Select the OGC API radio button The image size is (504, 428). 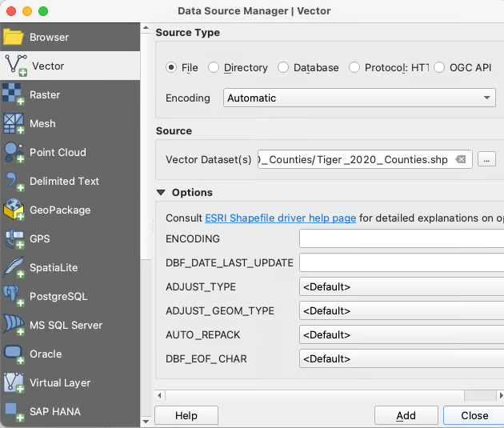tap(439, 67)
